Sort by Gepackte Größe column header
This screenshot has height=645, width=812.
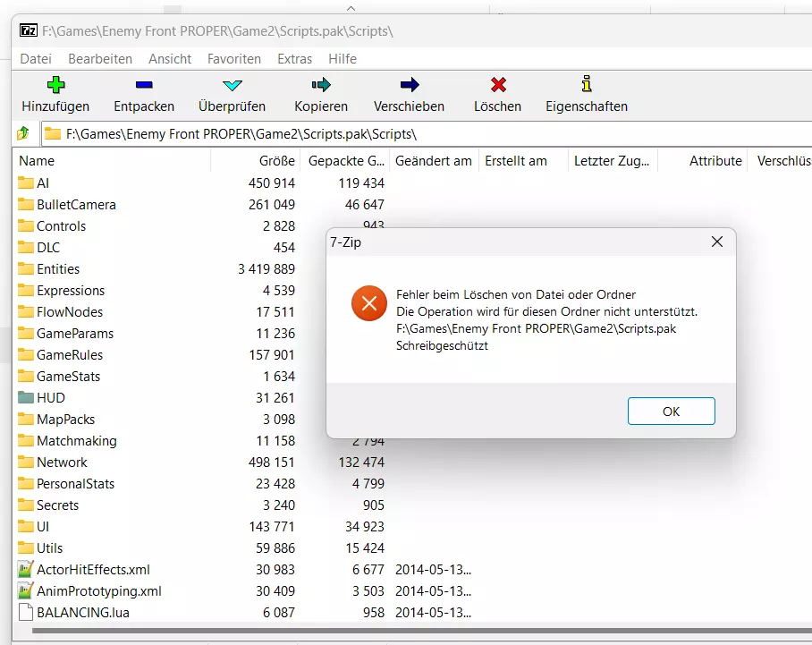click(x=346, y=161)
